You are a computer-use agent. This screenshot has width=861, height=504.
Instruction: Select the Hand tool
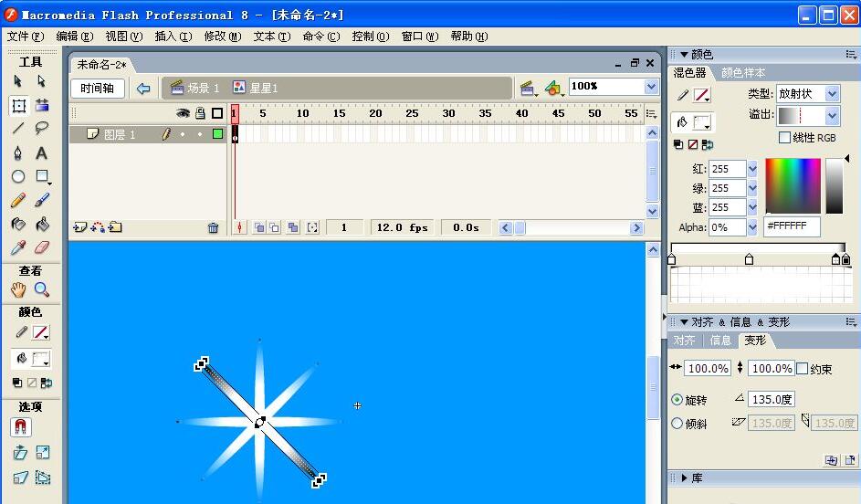18,289
